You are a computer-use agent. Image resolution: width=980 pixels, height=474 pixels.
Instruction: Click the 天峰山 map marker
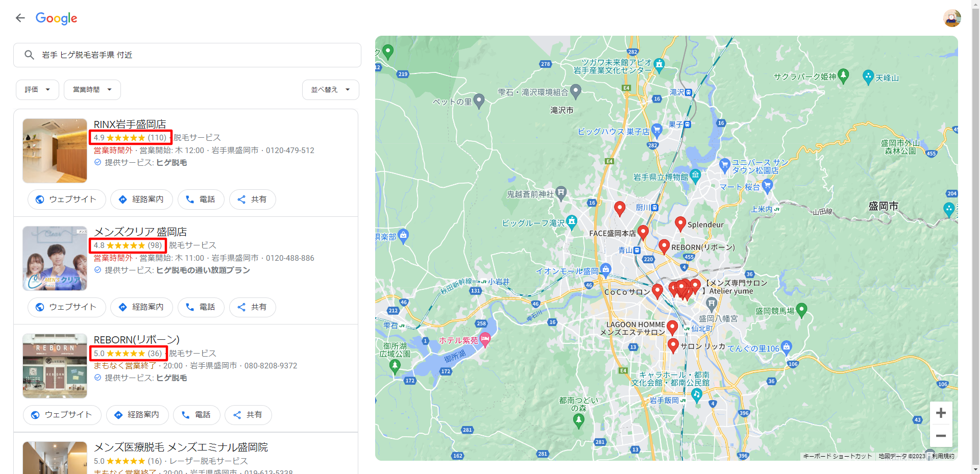coord(868,77)
